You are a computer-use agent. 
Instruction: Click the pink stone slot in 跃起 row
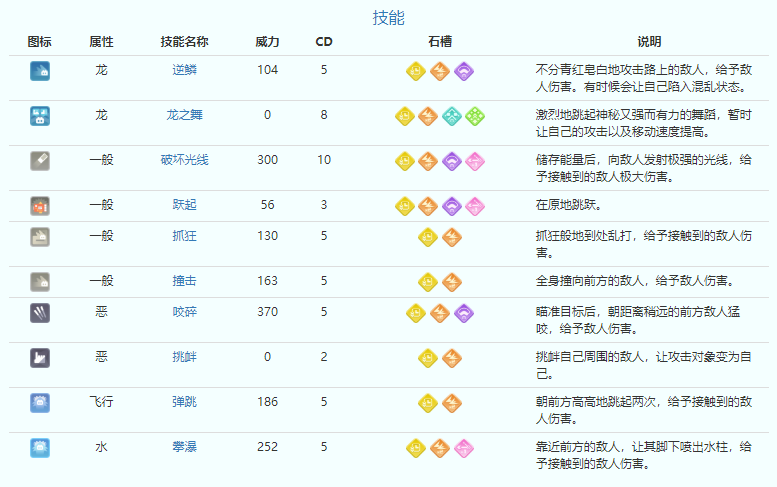(x=475, y=206)
